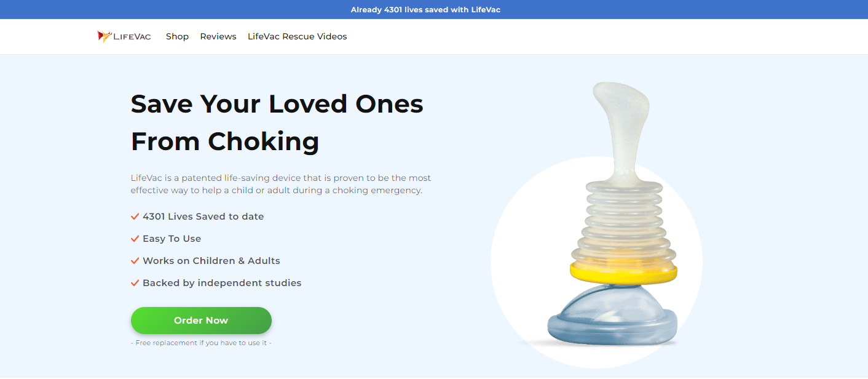This screenshot has width=868, height=379.
Task: Click the blue lives saved banner
Action: coord(434,9)
